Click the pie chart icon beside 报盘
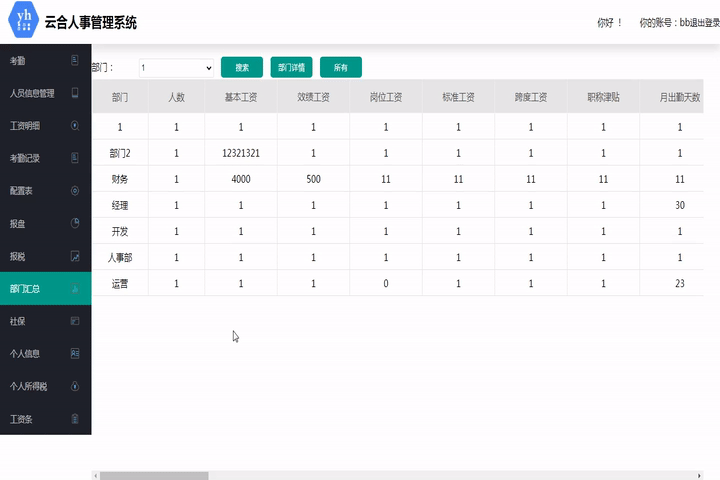The width and height of the screenshot is (720, 480). (x=75, y=223)
